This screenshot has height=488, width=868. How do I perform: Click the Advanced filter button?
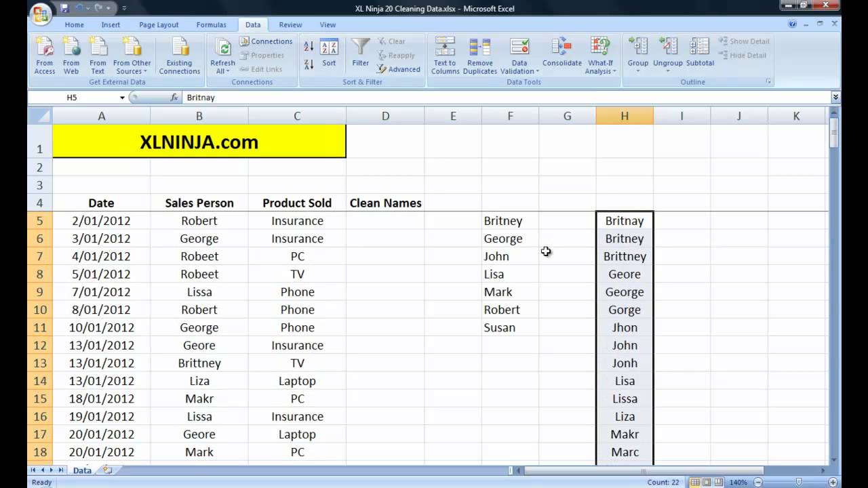(399, 69)
